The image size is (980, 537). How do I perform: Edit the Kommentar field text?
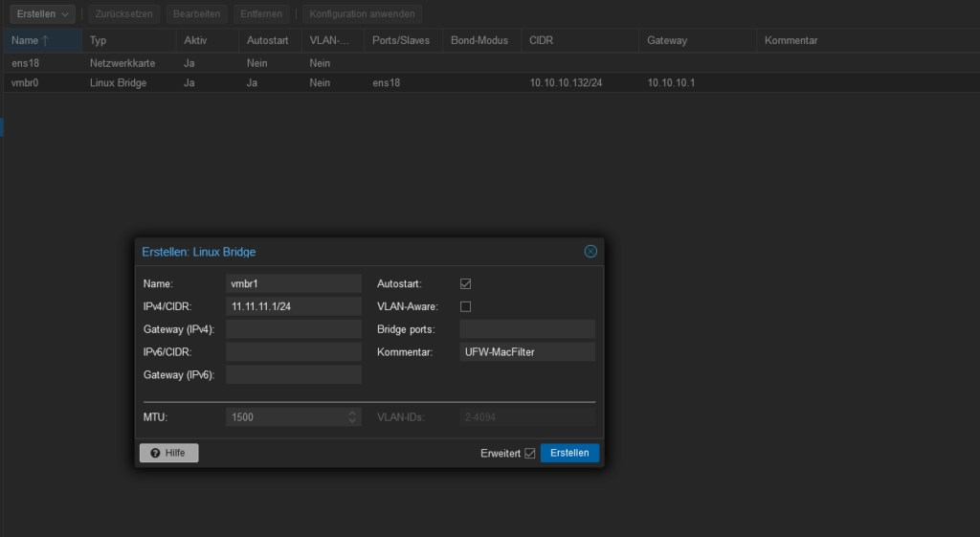coord(527,352)
